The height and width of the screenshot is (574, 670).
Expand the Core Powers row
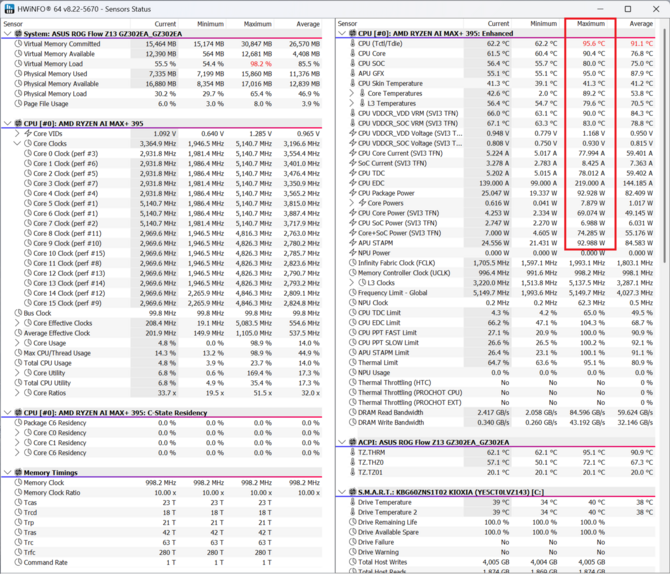click(352, 203)
